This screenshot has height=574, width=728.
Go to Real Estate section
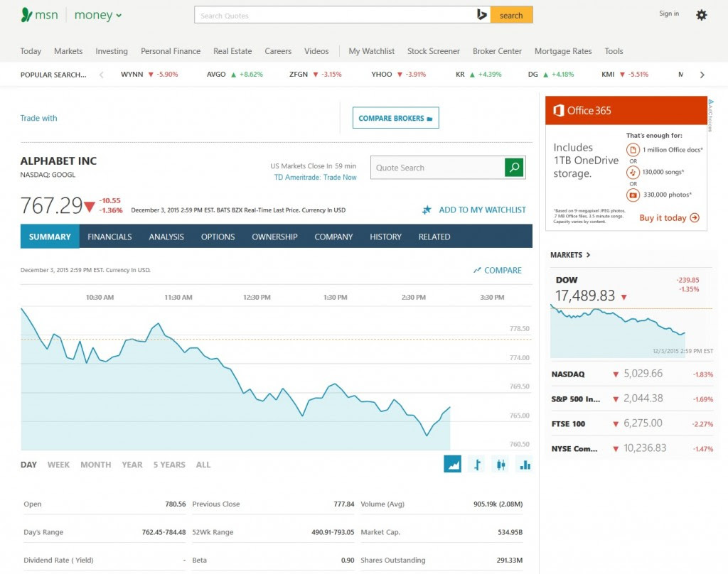point(232,51)
